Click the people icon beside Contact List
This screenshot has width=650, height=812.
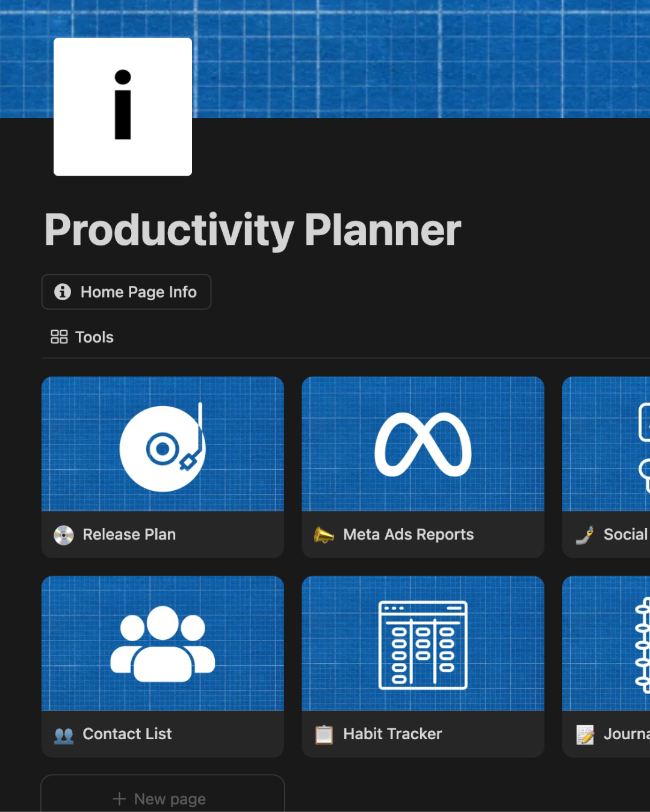click(x=64, y=734)
